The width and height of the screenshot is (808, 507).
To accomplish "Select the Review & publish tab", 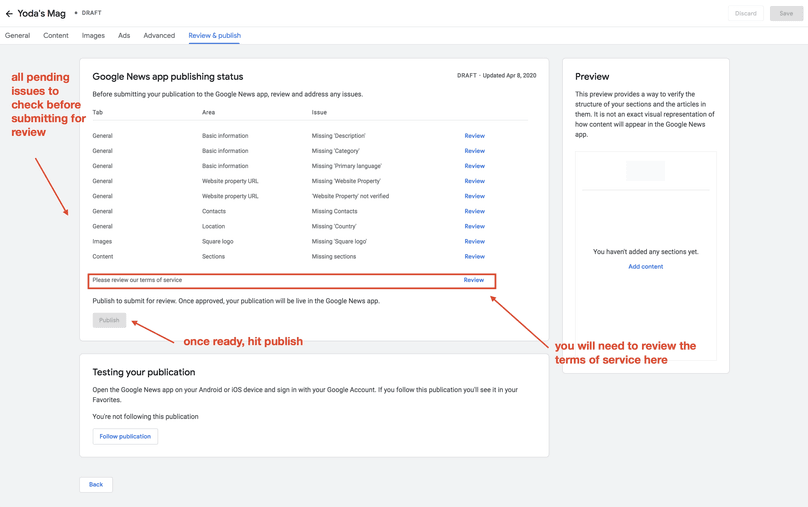I will [214, 36].
